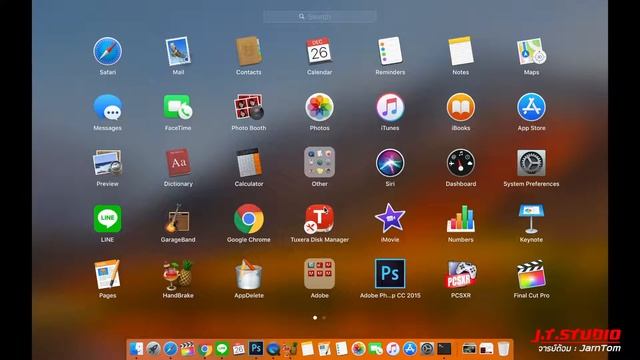Launch iBooks from Launchpad
640x360 pixels.
click(460, 107)
